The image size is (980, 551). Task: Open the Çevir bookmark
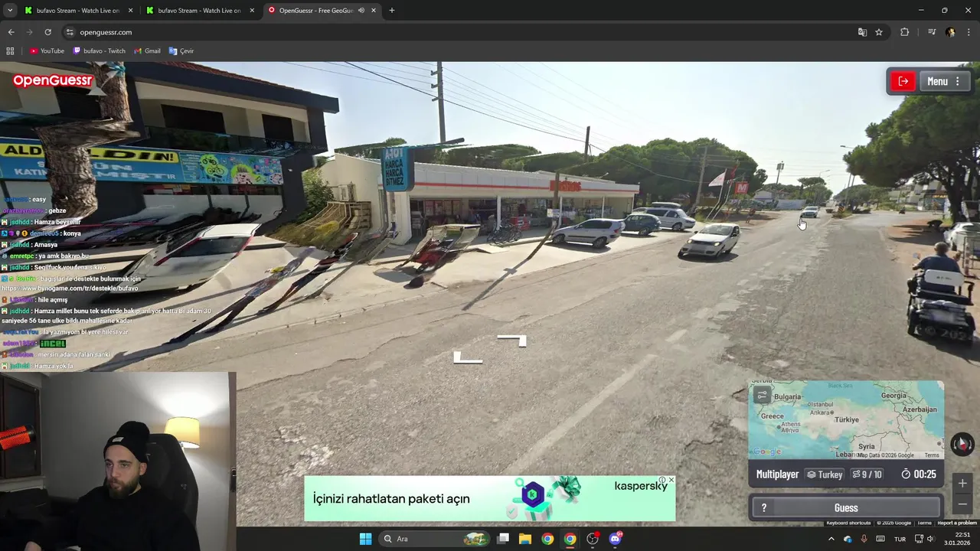pyautogui.click(x=181, y=51)
